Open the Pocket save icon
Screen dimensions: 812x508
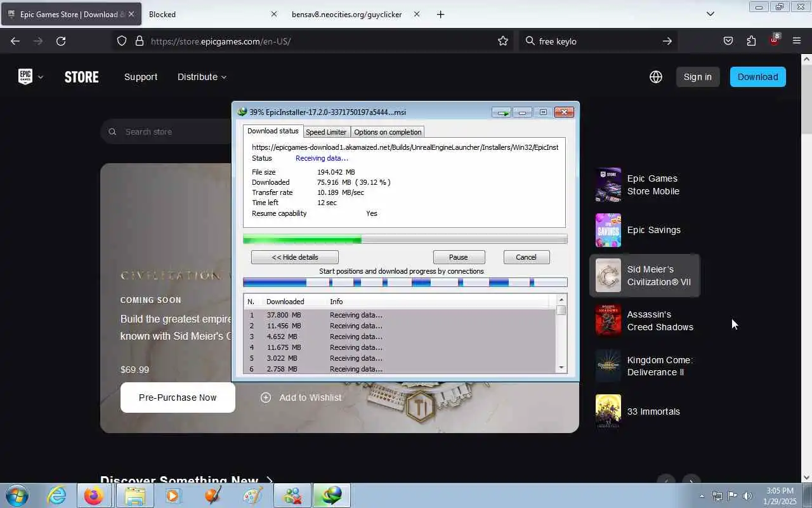click(x=728, y=41)
